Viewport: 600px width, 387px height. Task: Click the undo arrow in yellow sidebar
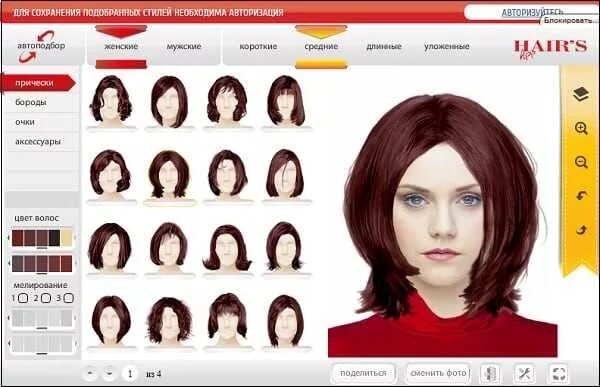tap(581, 196)
